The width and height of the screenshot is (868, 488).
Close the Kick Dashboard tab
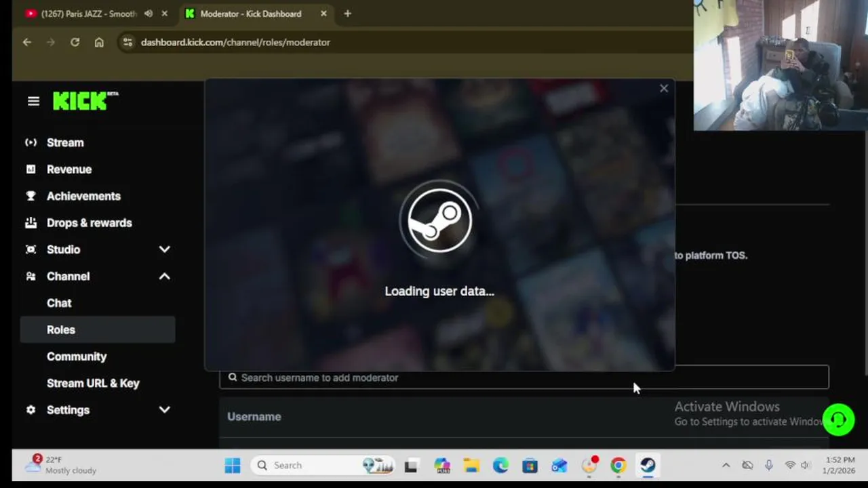pos(323,14)
